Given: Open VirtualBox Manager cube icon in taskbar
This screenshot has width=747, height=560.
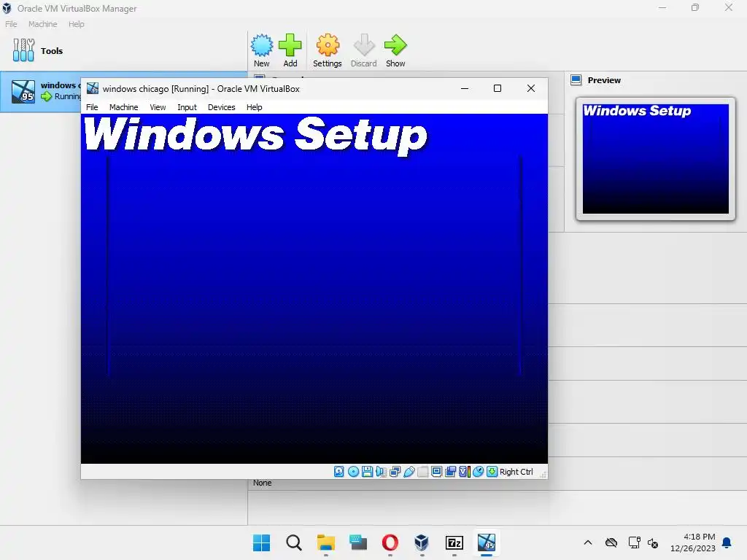Looking at the screenshot, I should pyautogui.click(x=422, y=542).
